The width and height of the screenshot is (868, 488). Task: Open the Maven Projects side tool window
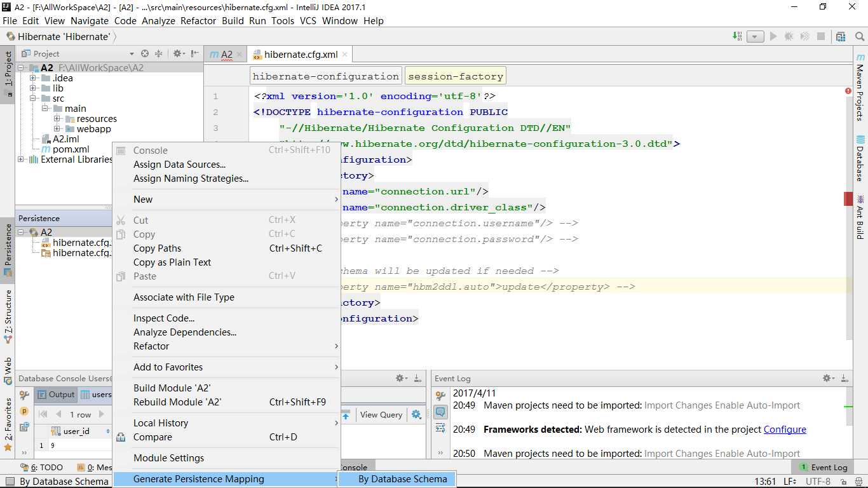(860, 88)
